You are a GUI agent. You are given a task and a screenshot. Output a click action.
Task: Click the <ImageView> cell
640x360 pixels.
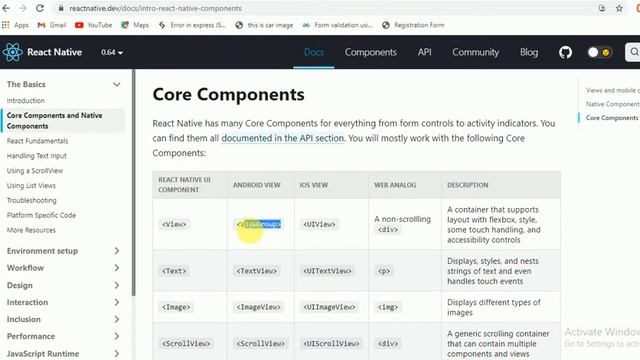pos(259,307)
